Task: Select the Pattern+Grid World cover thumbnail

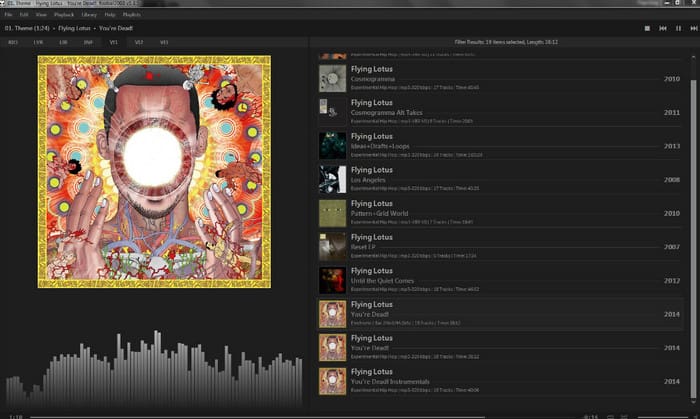Action: pos(332,213)
